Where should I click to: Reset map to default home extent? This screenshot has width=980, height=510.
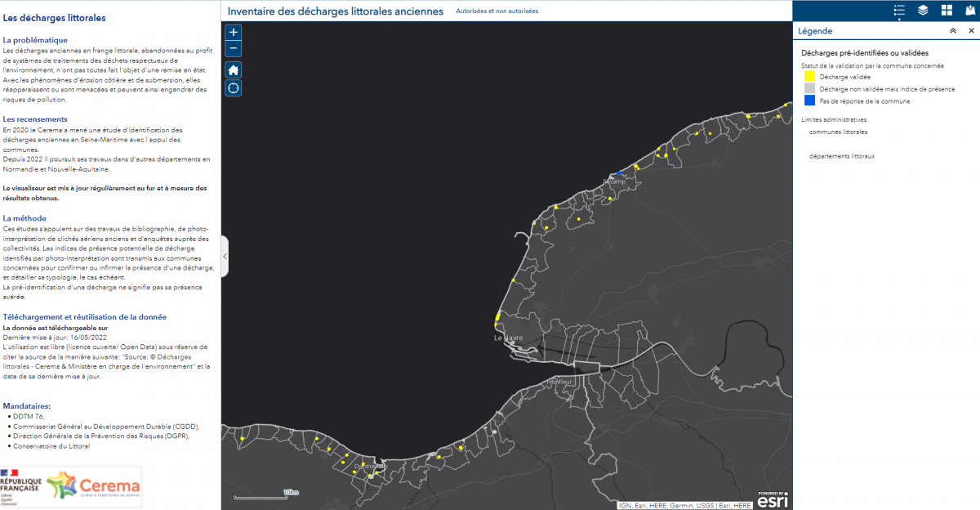234,69
